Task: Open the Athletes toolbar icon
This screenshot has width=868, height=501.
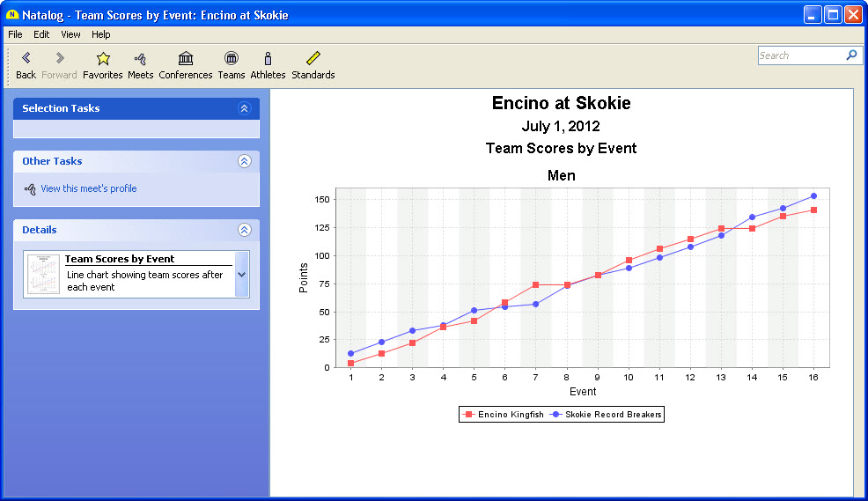Action: pyautogui.click(x=268, y=59)
